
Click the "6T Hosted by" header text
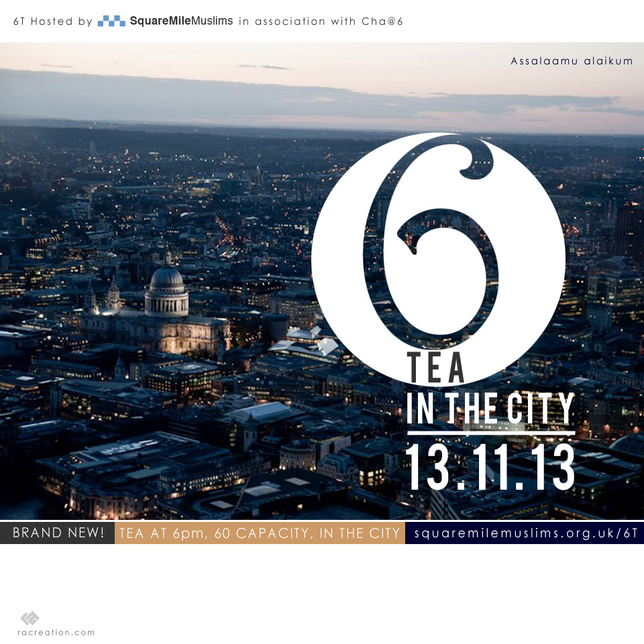point(53,21)
